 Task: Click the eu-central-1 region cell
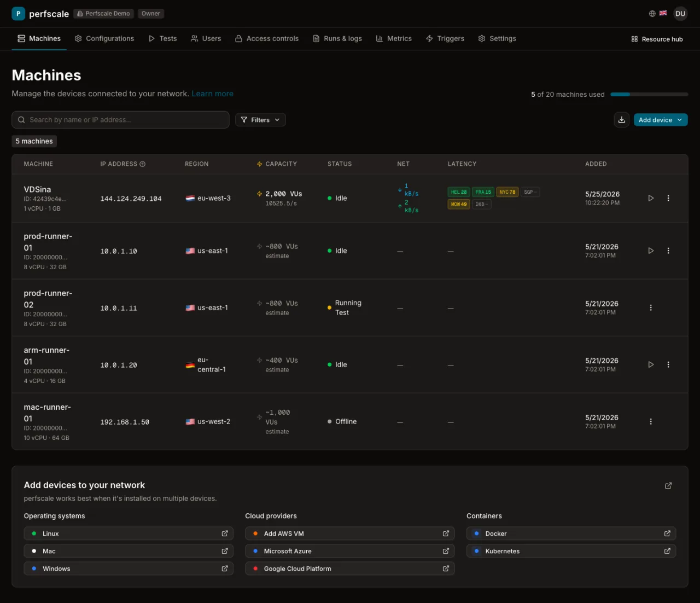[206, 364]
